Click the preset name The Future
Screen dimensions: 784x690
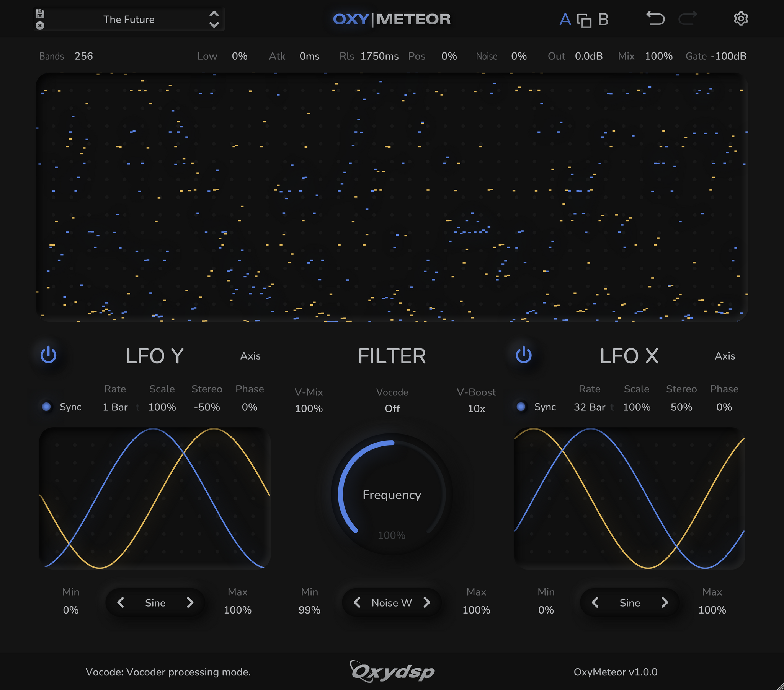pyautogui.click(x=129, y=19)
